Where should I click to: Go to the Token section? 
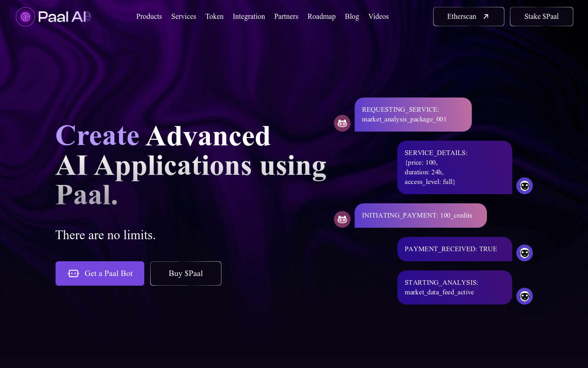(215, 17)
